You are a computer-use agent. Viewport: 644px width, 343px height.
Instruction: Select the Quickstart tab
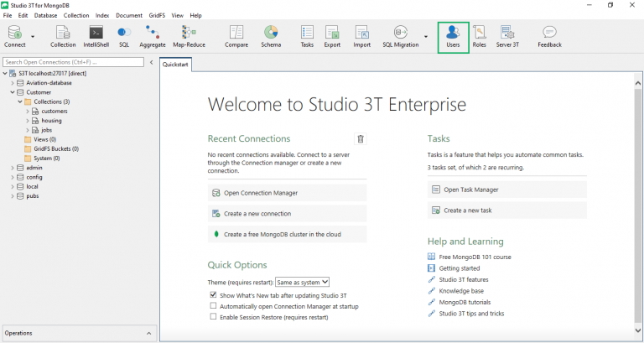[x=176, y=64]
